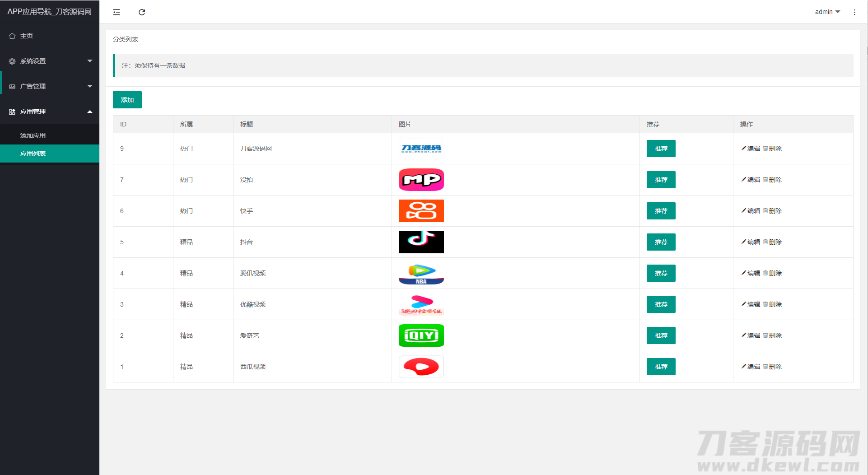Click the page refresh icon

[142, 12]
